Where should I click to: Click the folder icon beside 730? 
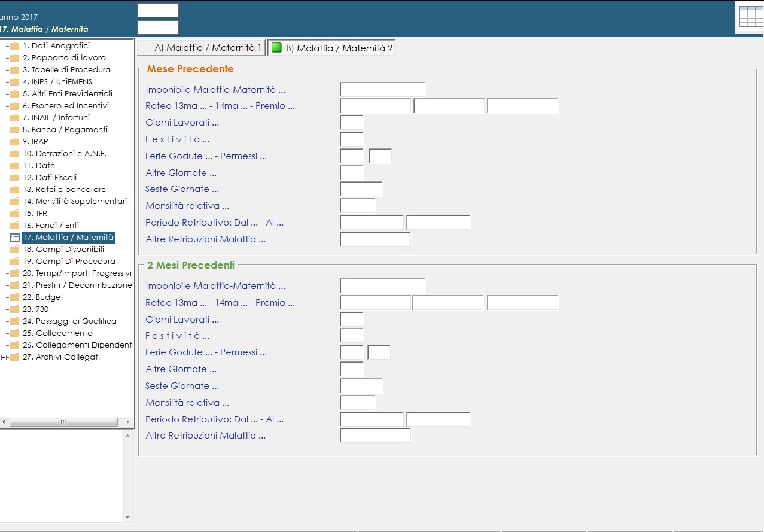(x=15, y=309)
